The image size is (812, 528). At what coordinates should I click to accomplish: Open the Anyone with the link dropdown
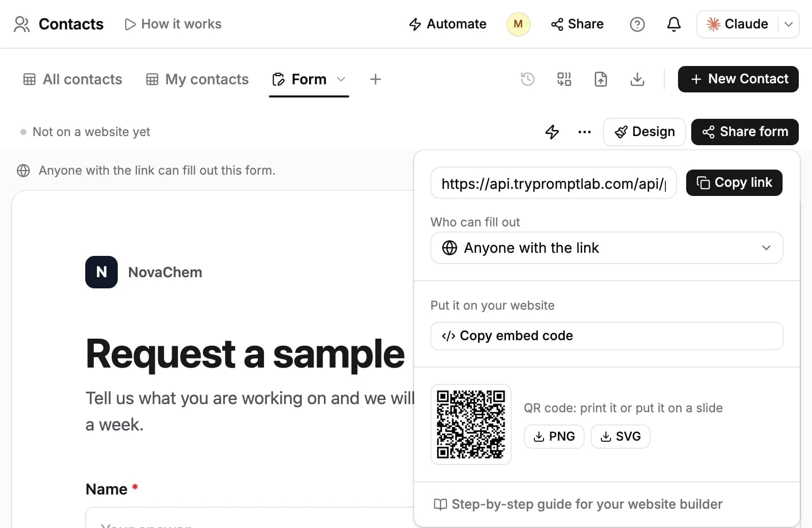607,248
